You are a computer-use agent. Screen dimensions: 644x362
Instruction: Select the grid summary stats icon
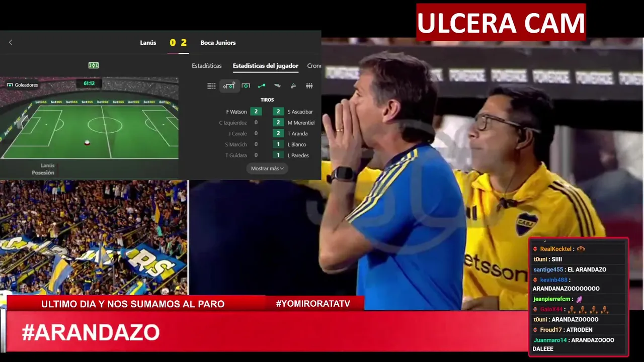point(211,86)
